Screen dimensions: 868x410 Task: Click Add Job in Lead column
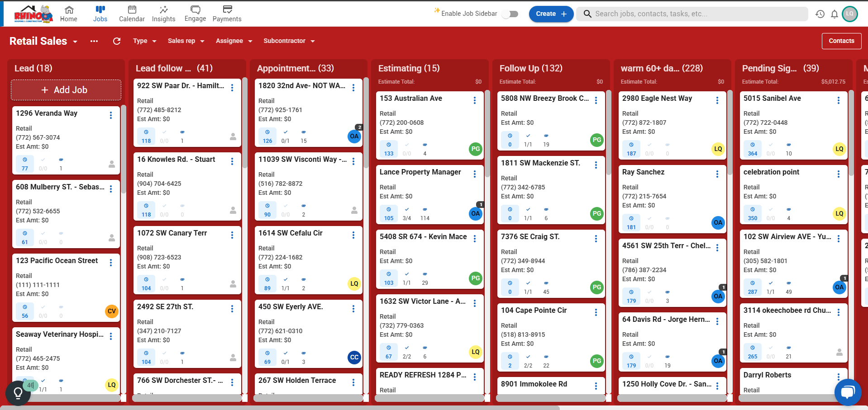(66, 90)
